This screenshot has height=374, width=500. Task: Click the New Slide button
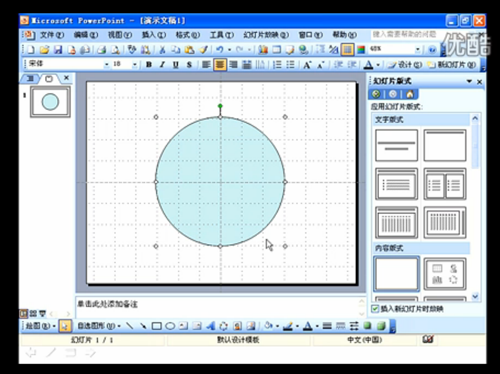click(x=453, y=65)
